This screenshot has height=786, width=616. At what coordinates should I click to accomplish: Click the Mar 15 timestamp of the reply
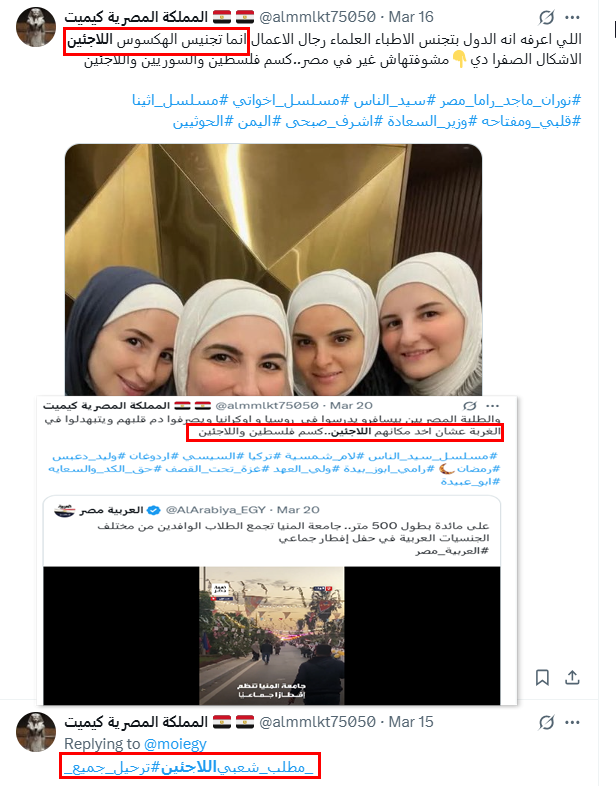pos(411,722)
